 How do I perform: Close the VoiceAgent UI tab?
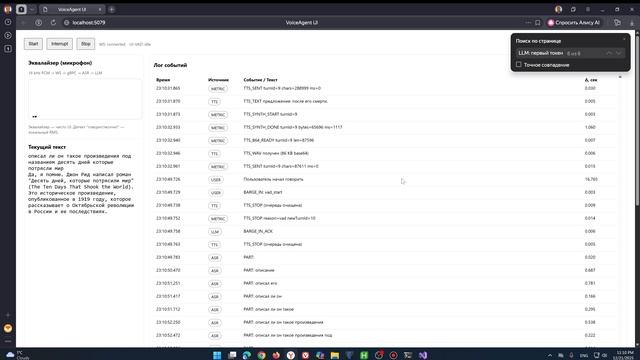click(x=100, y=9)
